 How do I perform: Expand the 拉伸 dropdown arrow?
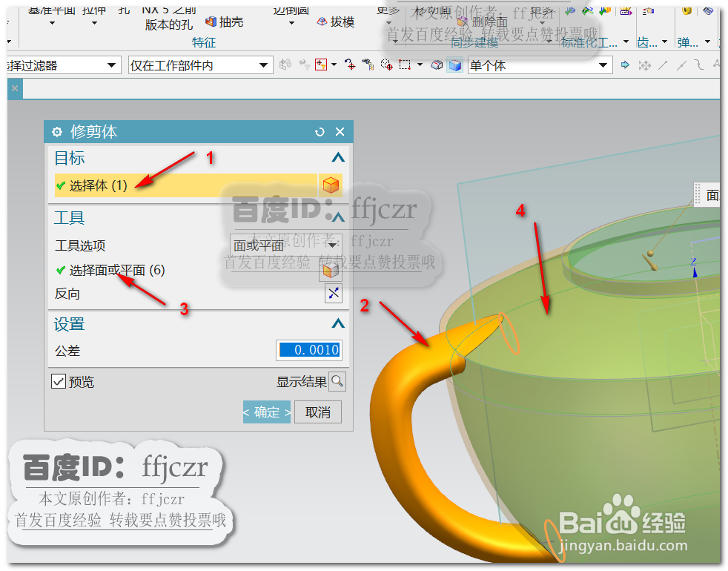click(x=94, y=23)
